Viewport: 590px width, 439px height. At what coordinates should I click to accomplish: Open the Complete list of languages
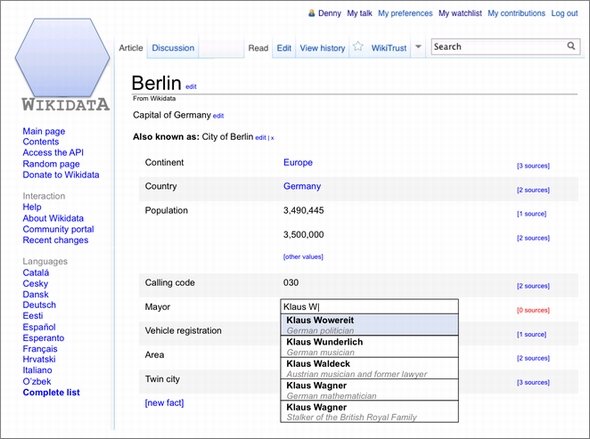pos(51,393)
